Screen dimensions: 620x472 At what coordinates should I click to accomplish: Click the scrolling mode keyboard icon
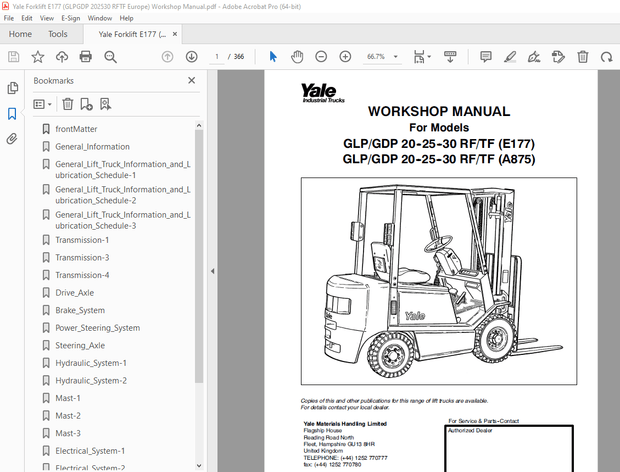click(x=450, y=57)
